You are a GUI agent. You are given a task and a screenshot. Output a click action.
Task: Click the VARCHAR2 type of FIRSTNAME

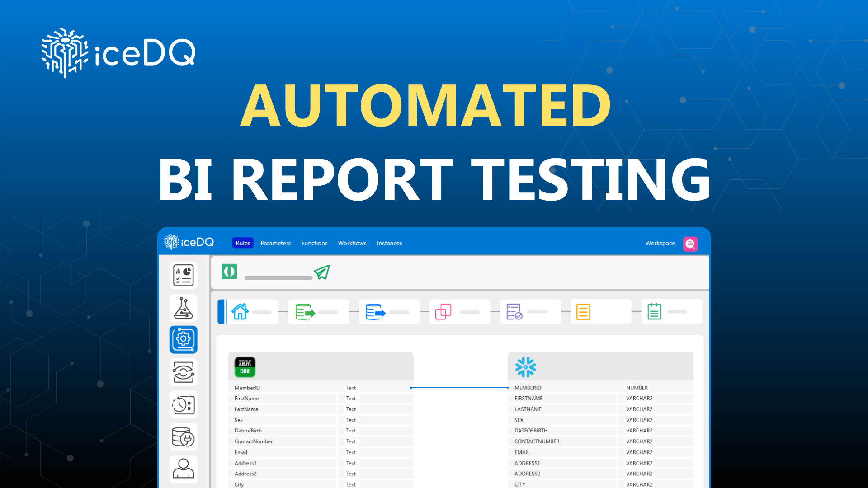click(639, 399)
